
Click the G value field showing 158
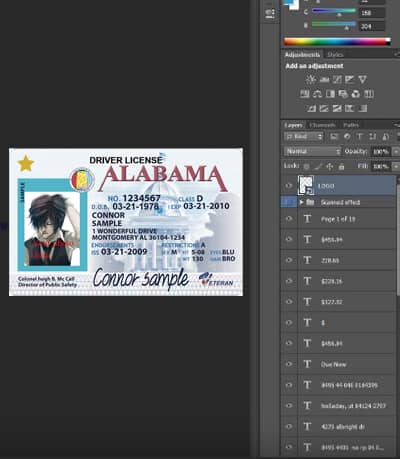click(x=372, y=13)
